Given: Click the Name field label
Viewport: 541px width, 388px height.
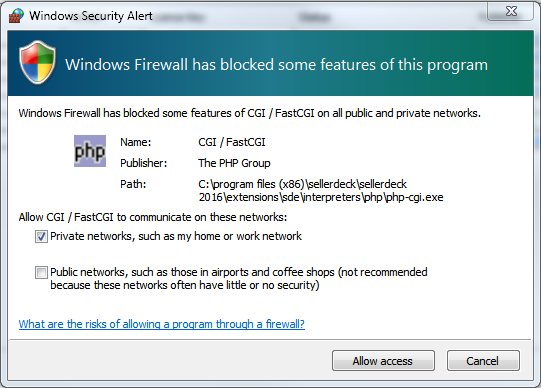Looking at the screenshot, I should point(136,142).
